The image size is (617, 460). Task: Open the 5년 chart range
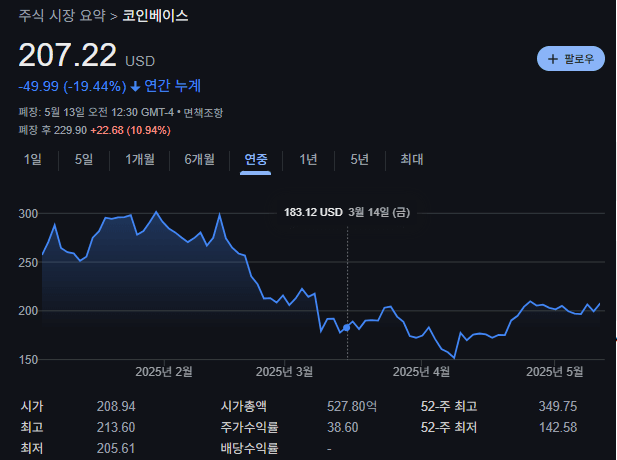tap(359, 159)
